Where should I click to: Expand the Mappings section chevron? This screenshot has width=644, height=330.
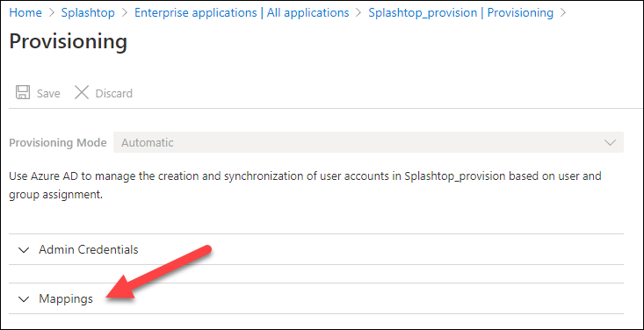click(x=25, y=299)
